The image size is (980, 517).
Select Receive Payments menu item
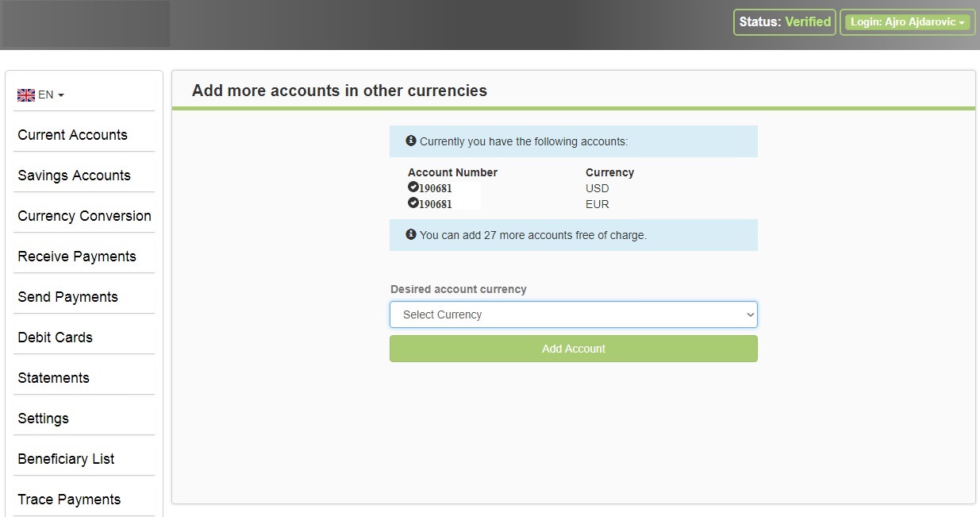point(77,257)
